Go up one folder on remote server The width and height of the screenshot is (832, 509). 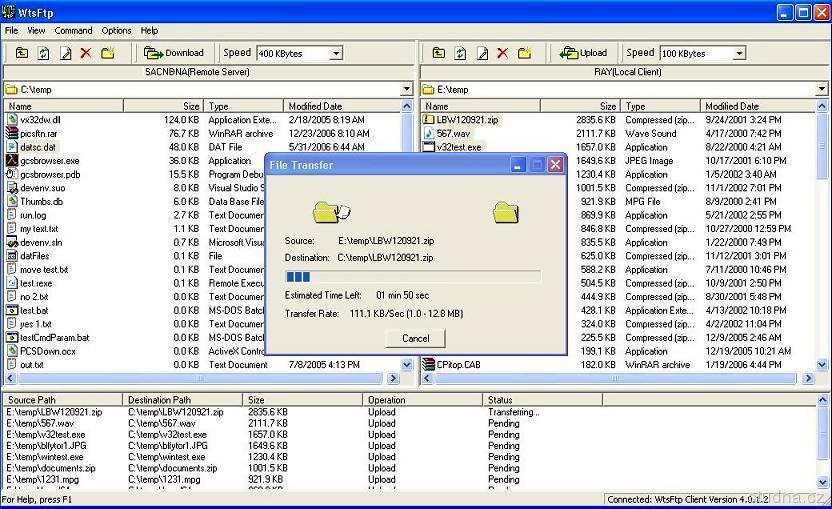point(22,53)
